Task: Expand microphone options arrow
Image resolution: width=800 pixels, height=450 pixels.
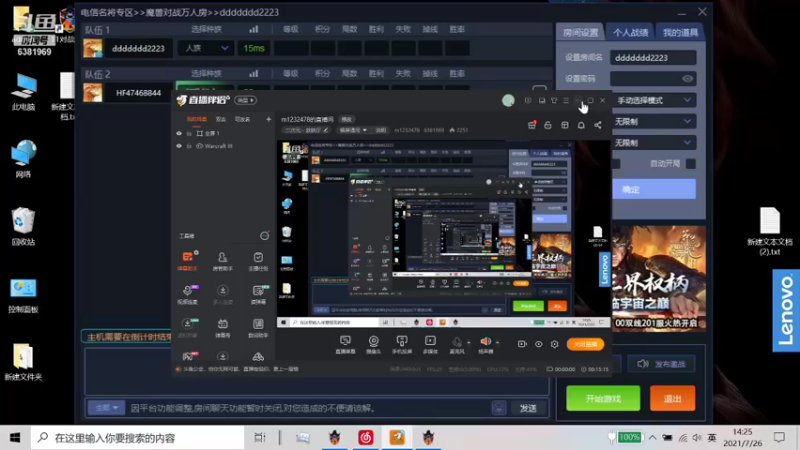Action: [468, 342]
